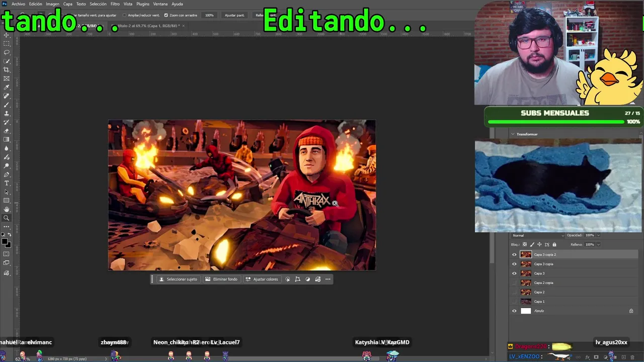644x362 pixels.
Task: Select the Type tool
Action: coord(7,183)
